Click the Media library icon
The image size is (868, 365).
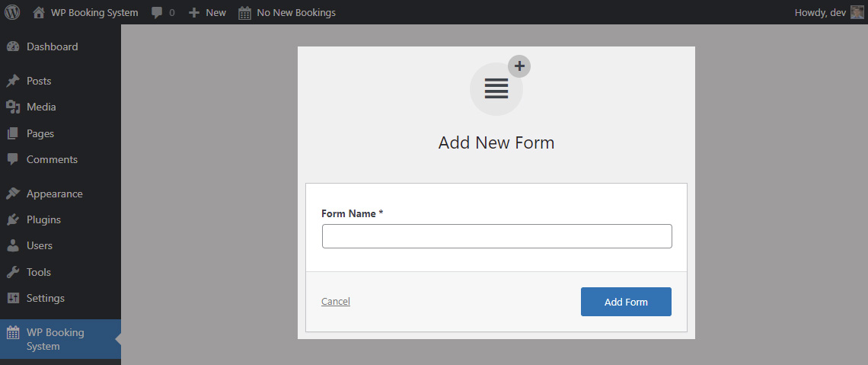point(13,107)
